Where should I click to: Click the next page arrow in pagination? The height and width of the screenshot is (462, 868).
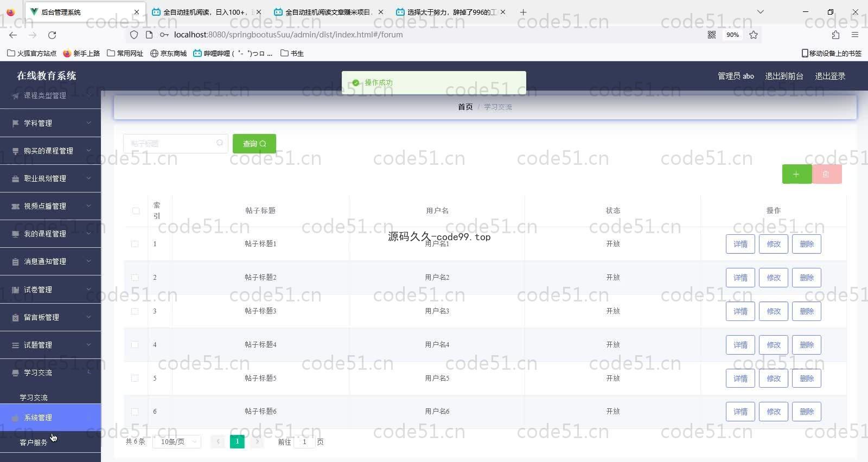(x=257, y=441)
